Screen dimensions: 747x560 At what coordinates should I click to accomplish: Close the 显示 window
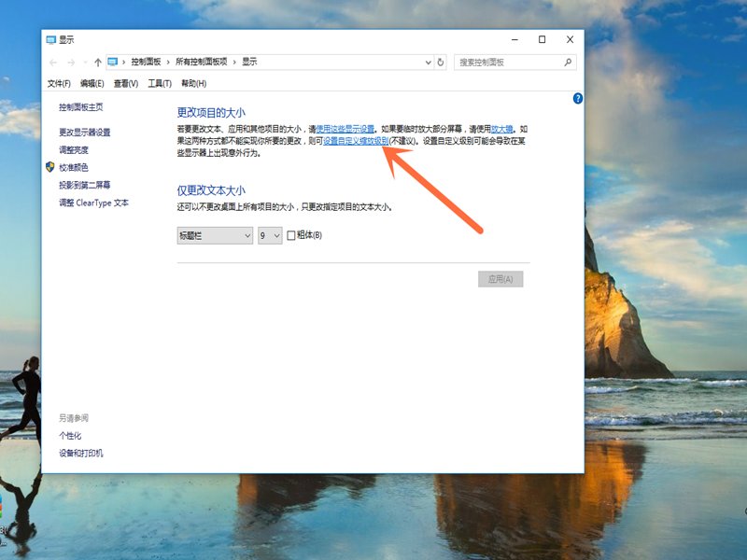pyautogui.click(x=570, y=39)
